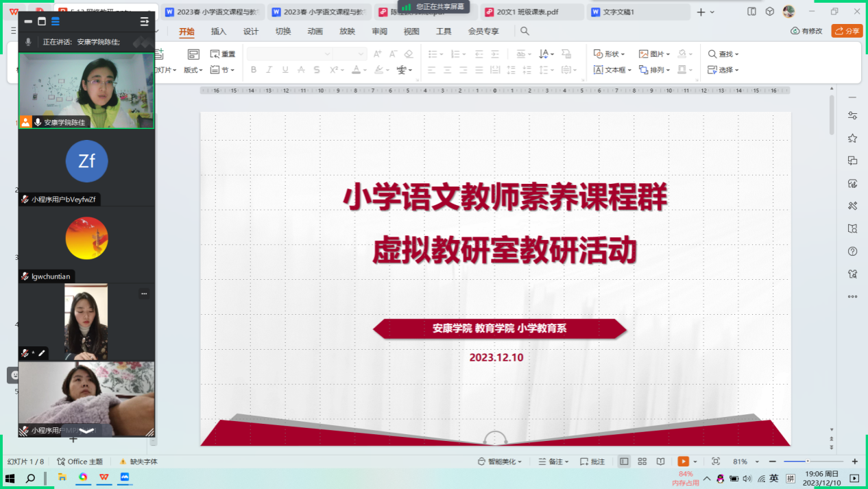This screenshot has width=868, height=489.
Task: Click the clear formatting eraser icon
Action: coord(409,53)
